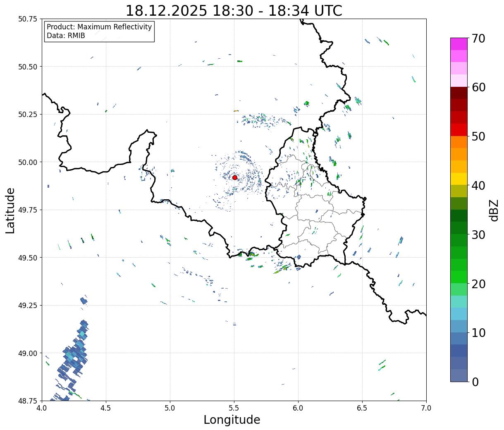Click the dBZ colorbar label
Image resolution: width=504 pixels, height=430 pixels.
[x=494, y=210]
